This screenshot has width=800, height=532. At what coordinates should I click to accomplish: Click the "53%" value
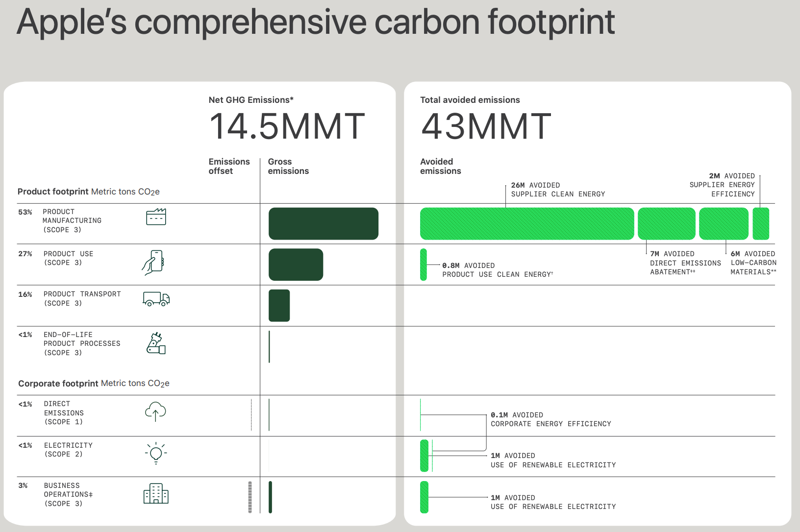point(25,212)
